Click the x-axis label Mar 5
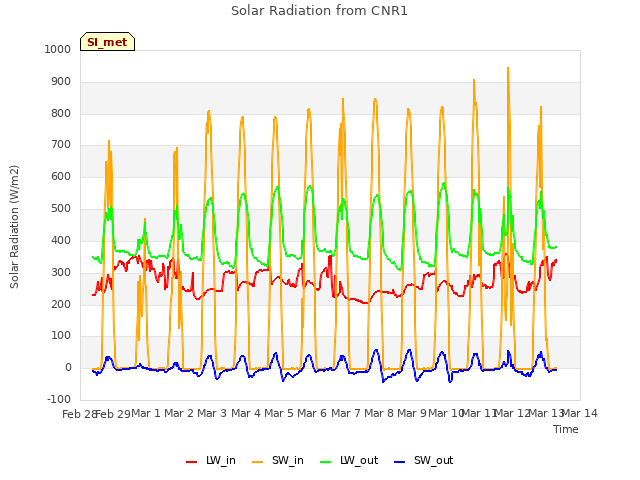The image size is (640, 480). point(279,413)
